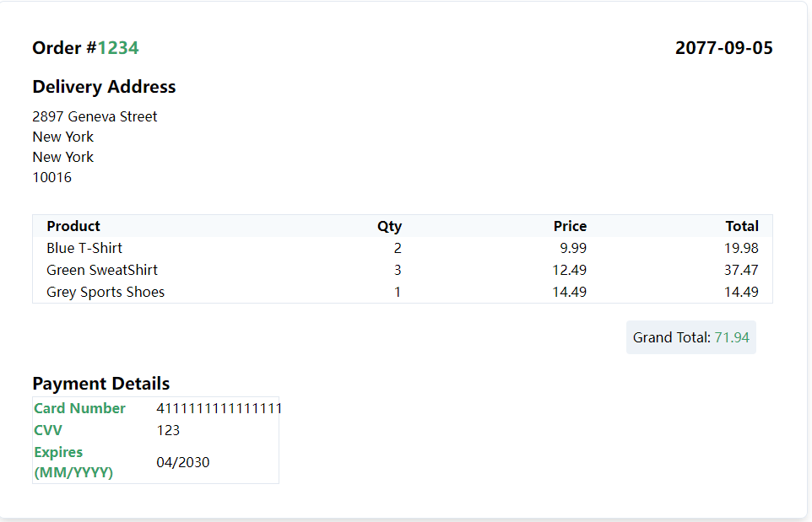This screenshot has height=522, width=812.
Task: Click the 9.99 unit price
Action: [x=573, y=248]
